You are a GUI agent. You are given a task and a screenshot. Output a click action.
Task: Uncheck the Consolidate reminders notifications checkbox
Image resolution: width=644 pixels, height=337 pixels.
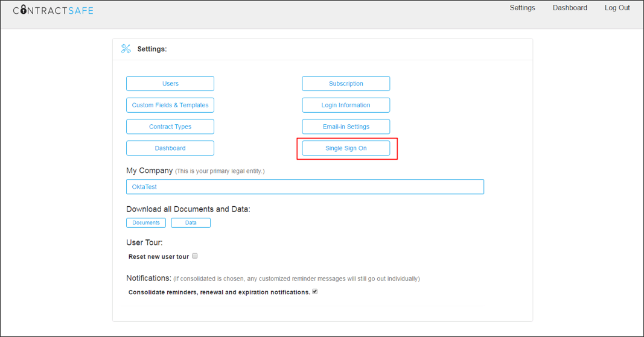tap(314, 292)
